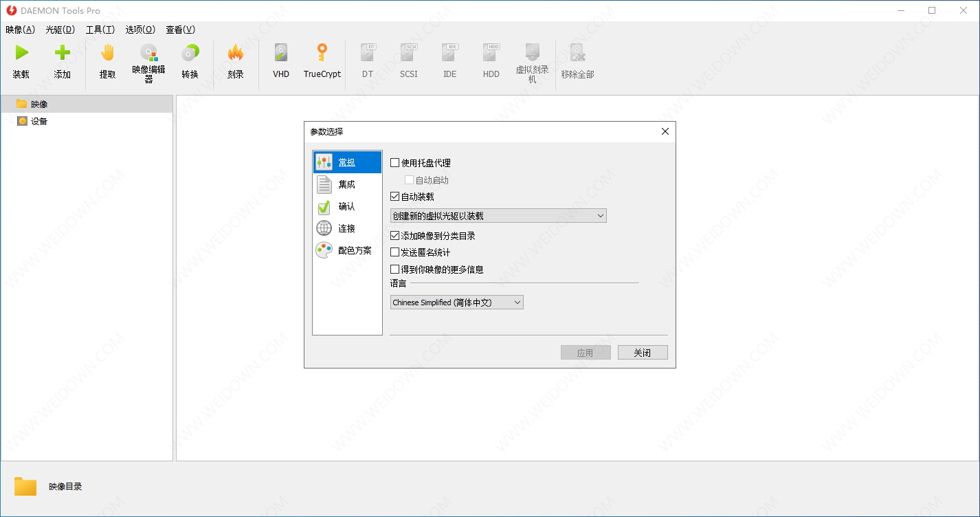Screen dimensions: 980x517
Task: Click the 关闭 (Close) button
Action: pos(643,353)
